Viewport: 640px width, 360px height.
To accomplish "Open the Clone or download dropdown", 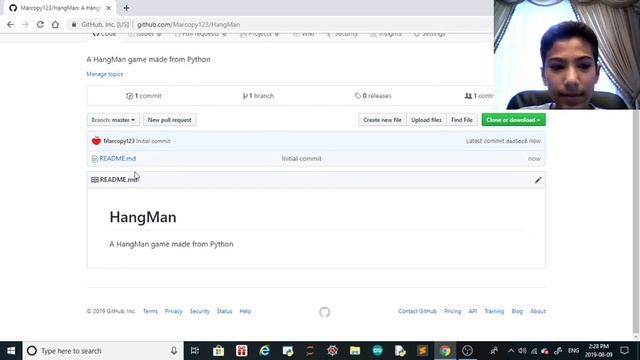I will 513,120.
